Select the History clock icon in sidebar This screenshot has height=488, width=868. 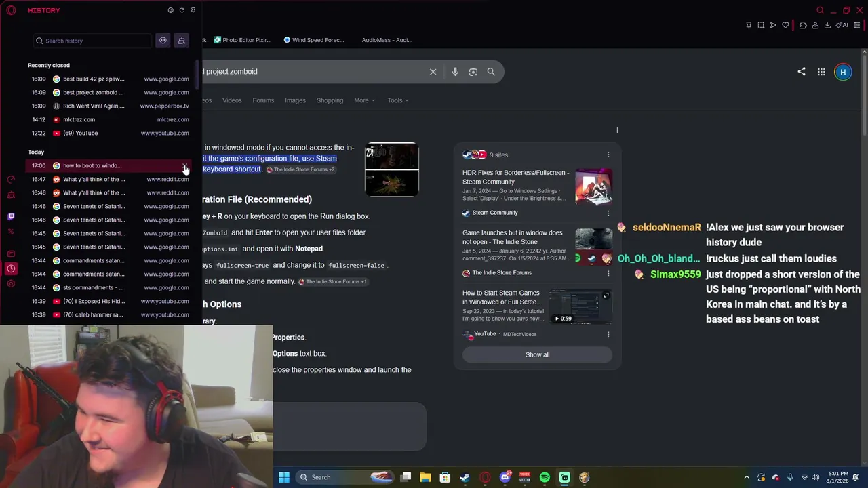tap(11, 268)
